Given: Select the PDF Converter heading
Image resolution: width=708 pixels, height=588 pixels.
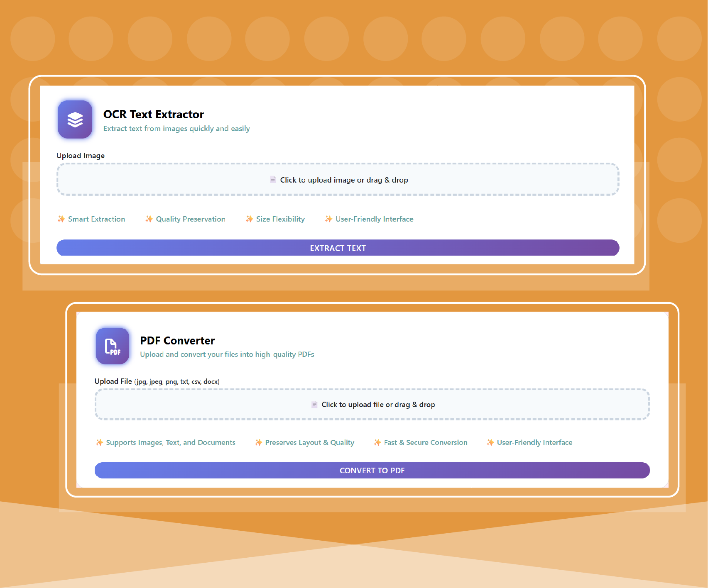Looking at the screenshot, I should (x=177, y=341).
